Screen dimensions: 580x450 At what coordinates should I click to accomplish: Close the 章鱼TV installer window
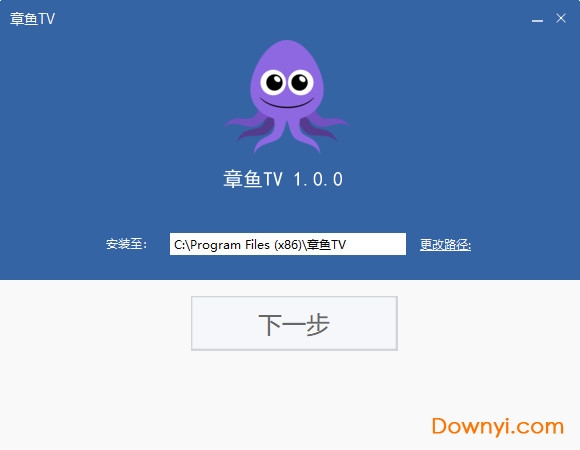coord(561,18)
